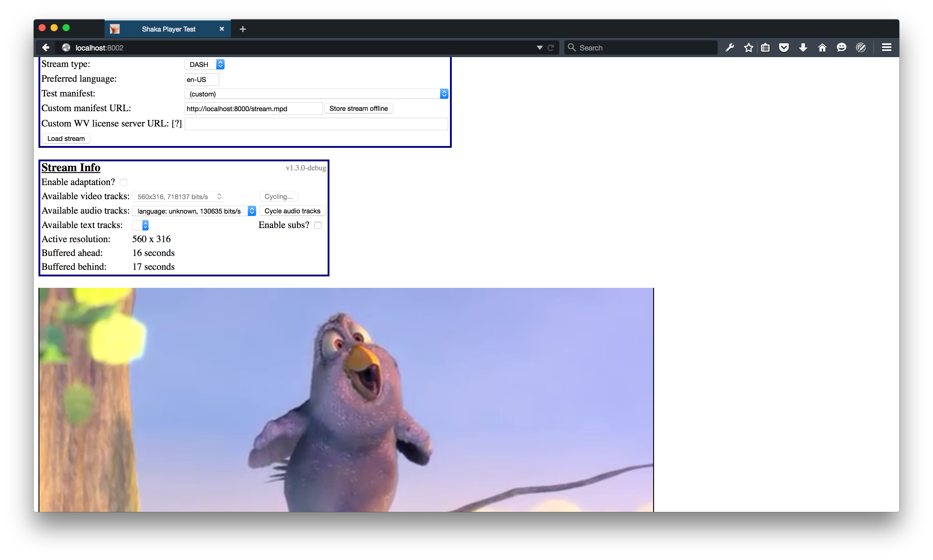Screen dimensions: 933x560
Task: Toggle the Enable subs checkbox
Action: pos(318,225)
